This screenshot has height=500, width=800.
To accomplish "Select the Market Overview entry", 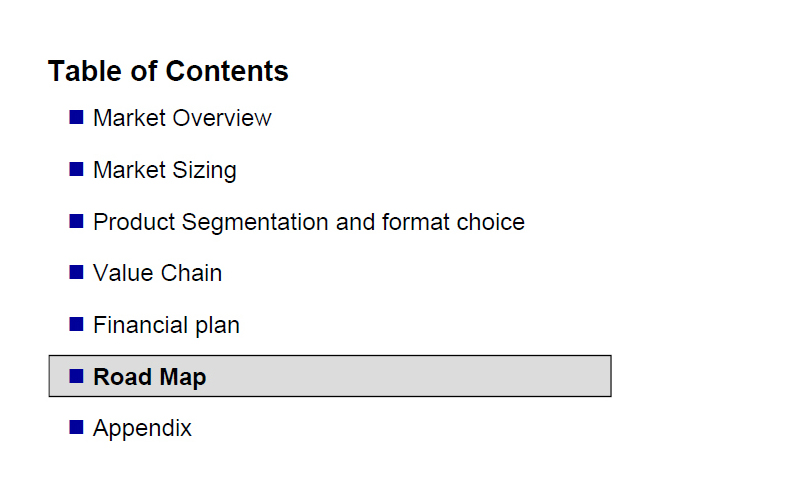I will [182, 118].
